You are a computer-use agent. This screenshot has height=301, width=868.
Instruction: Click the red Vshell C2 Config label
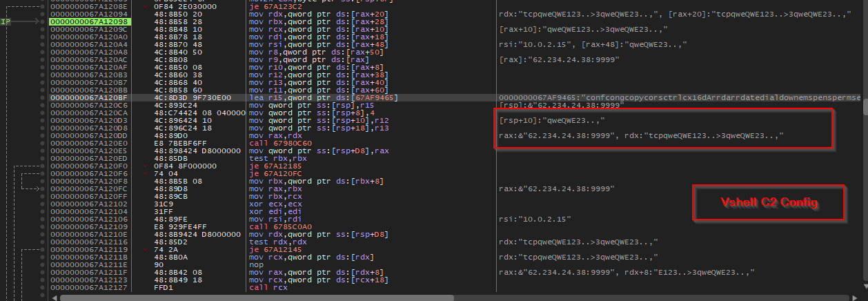coord(768,204)
